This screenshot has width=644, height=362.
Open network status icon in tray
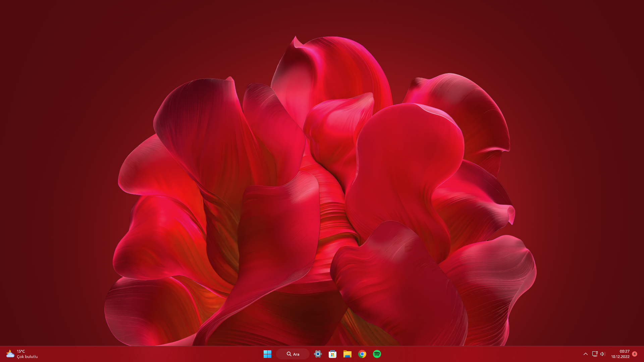point(595,354)
